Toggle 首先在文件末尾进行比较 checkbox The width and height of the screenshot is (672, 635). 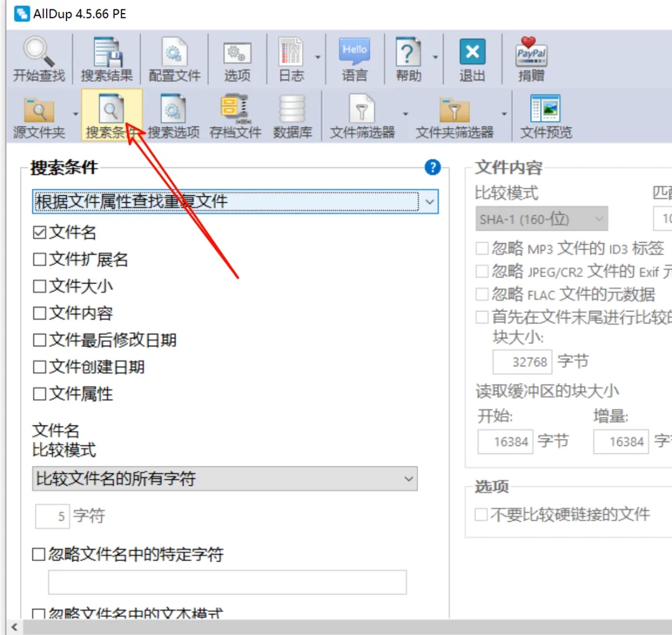[x=482, y=317]
